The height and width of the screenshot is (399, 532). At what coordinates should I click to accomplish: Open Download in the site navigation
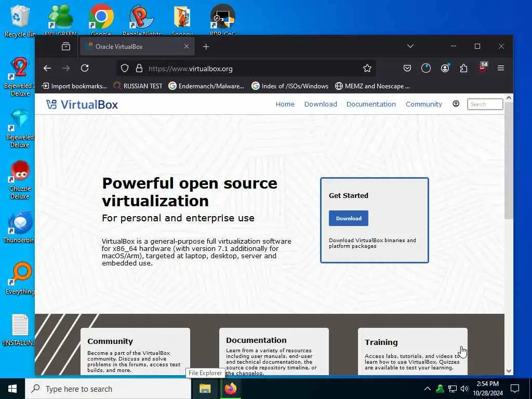321,104
